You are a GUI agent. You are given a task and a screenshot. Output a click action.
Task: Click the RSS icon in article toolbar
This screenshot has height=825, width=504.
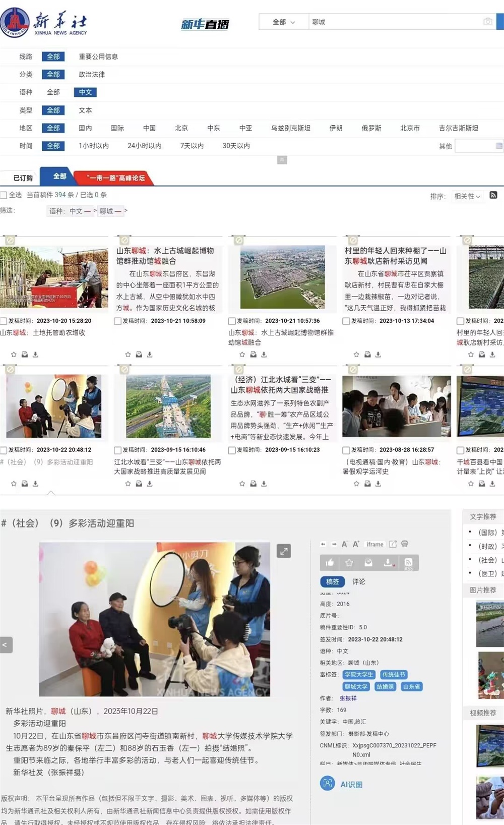[x=408, y=563]
